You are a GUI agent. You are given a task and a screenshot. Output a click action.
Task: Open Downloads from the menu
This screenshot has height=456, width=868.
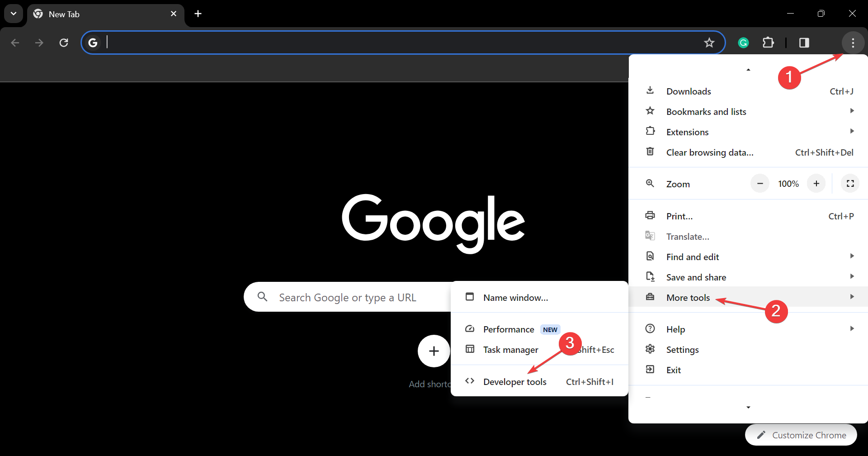click(x=748, y=91)
